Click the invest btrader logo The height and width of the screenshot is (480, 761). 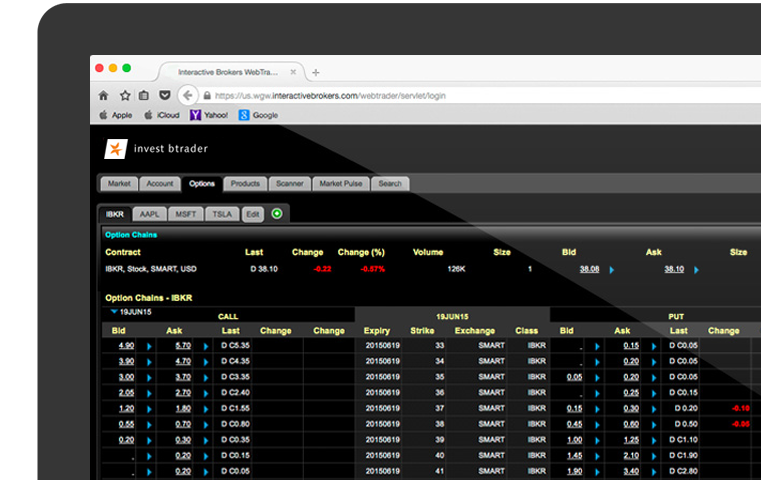156,149
